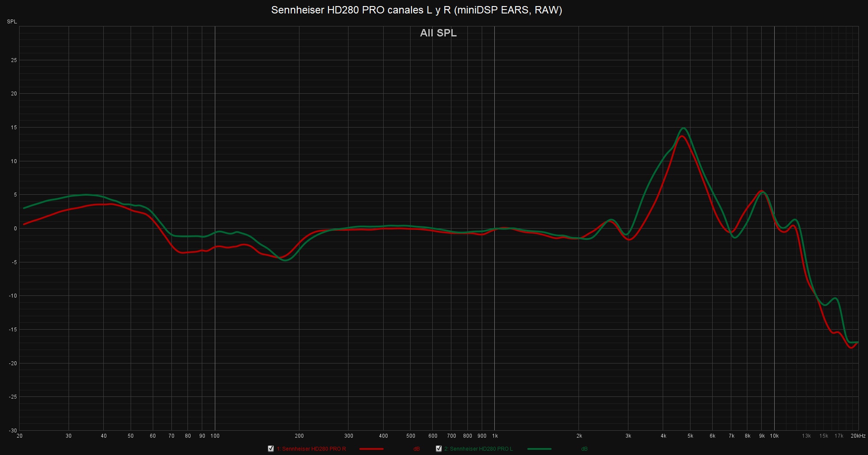Click the 25 dB label on SPL axis
This screenshot has height=455, width=868.
pyautogui.click(x=14, y=60)
